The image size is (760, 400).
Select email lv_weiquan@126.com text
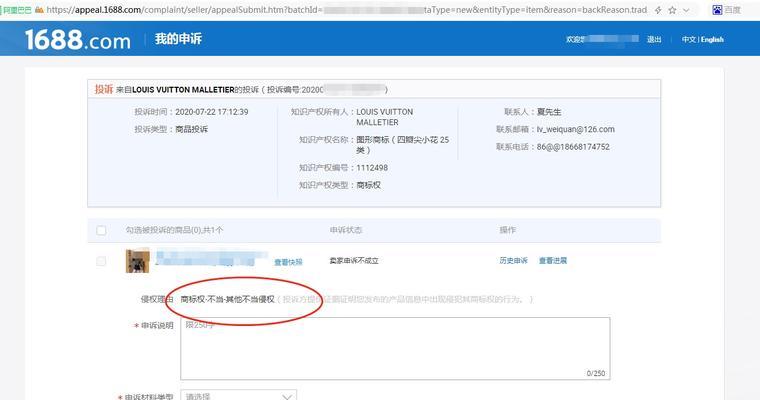(x=575, y=129)
